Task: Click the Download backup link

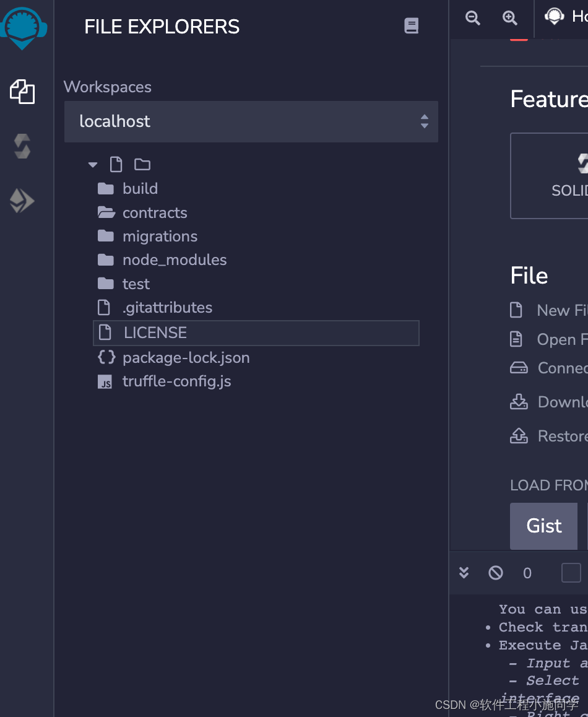Action: click(548, 401)
